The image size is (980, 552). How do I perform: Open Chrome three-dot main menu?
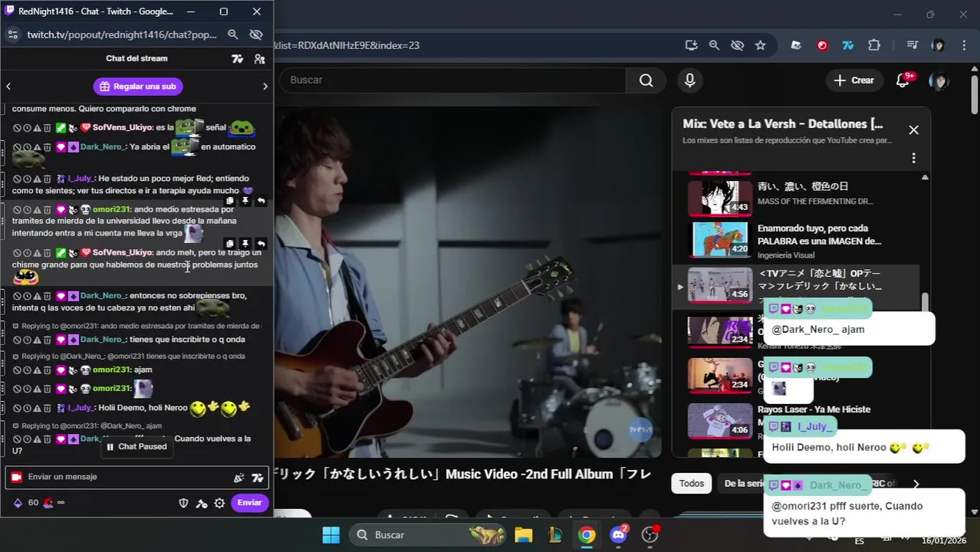tap(963, 45)
